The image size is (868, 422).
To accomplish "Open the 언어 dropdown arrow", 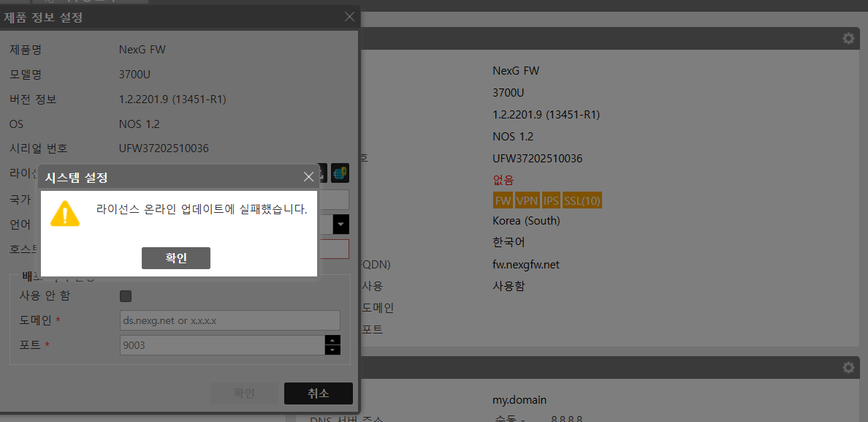I will click(x=341, y=224).
